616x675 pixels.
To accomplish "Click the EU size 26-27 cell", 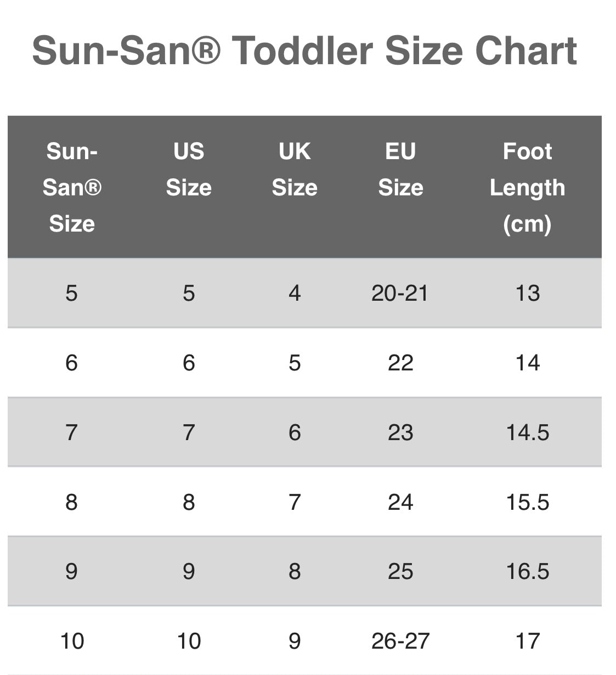I will point(400,641).
